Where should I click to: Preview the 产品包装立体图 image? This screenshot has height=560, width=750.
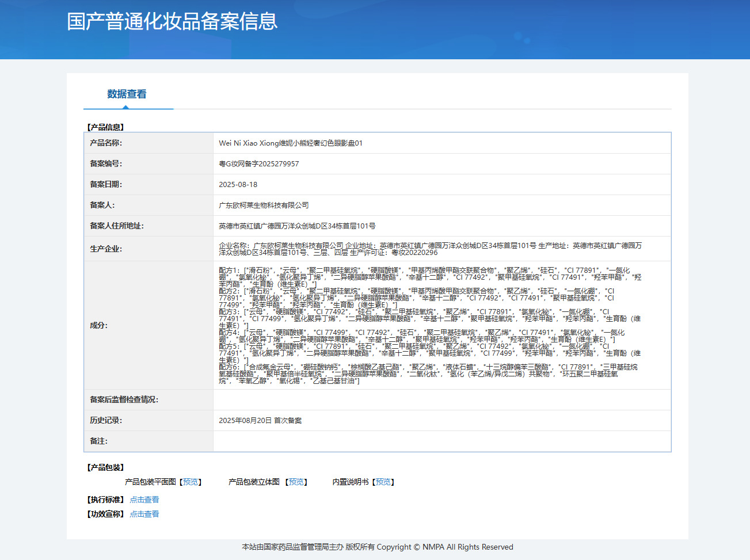point(296,482)
